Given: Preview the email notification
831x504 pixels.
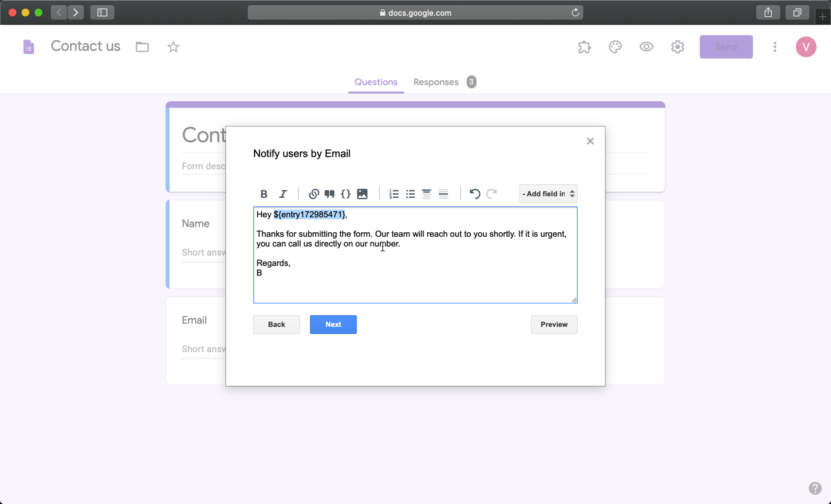Looking at the screenshot, I should tap(554, 324).
